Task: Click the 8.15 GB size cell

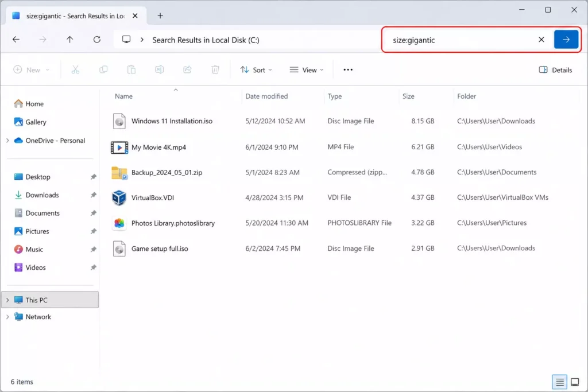Action: click(x=423, y=121)
